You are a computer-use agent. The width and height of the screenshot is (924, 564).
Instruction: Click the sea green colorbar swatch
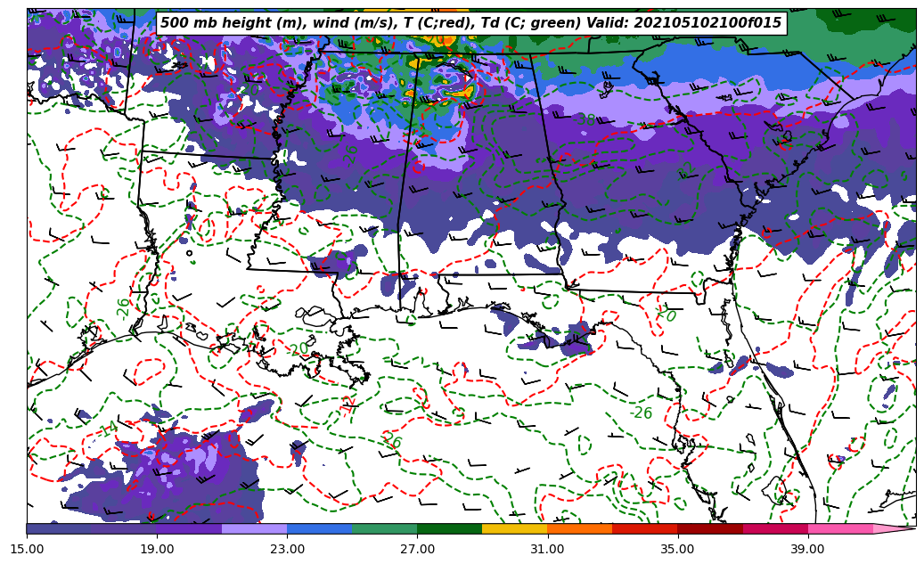coord(384,528)
